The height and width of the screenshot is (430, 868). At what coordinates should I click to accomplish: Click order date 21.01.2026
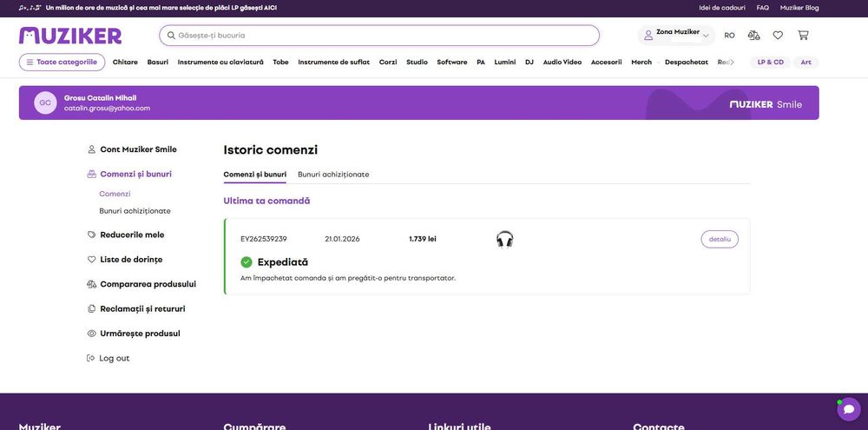(342, 240)
